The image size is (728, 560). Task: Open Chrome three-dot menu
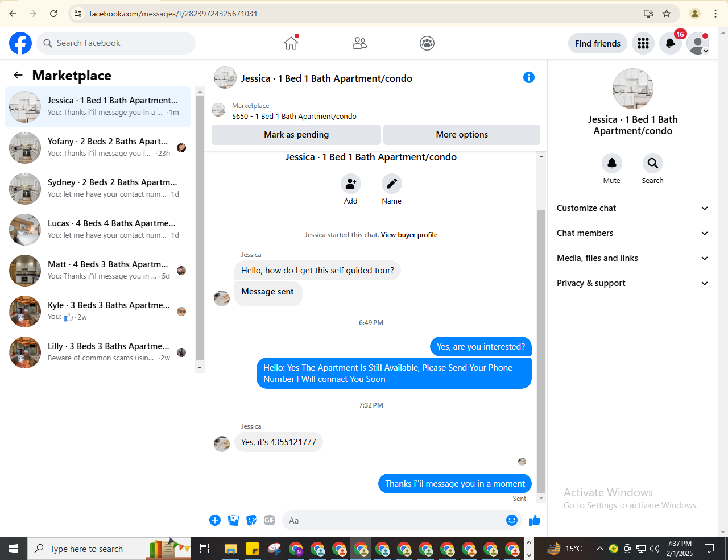715,14
